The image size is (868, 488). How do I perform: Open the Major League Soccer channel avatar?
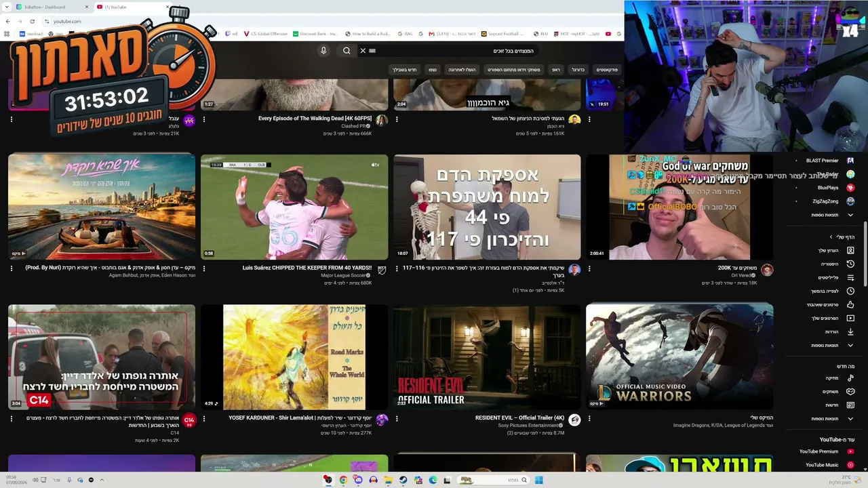pyautogui.click(x=382, y=270)
